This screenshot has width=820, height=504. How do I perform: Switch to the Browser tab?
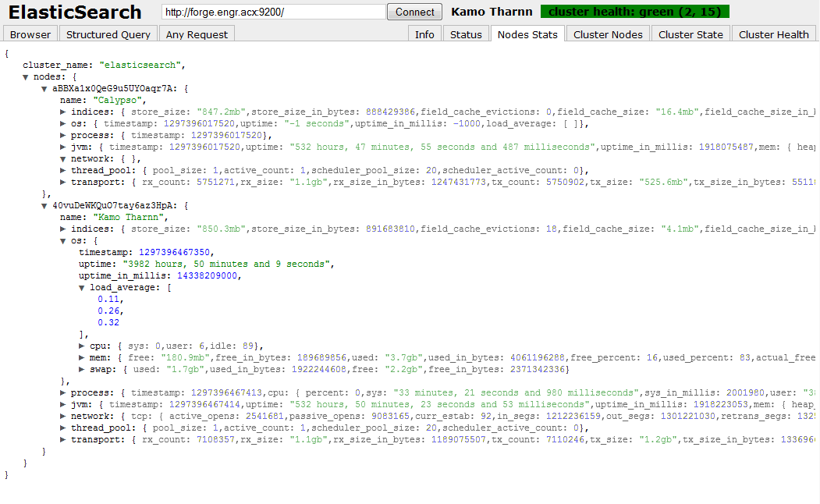pyautogui.click(x=30, y=34)
